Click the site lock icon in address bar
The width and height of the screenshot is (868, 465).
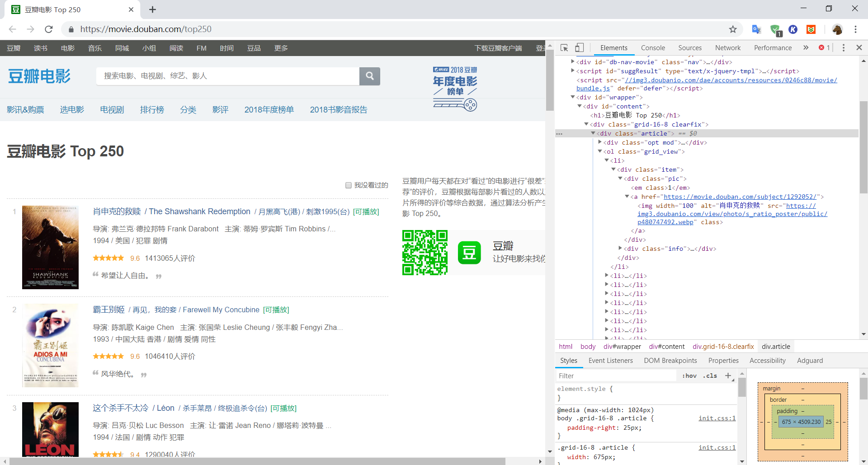click(71, 29)
